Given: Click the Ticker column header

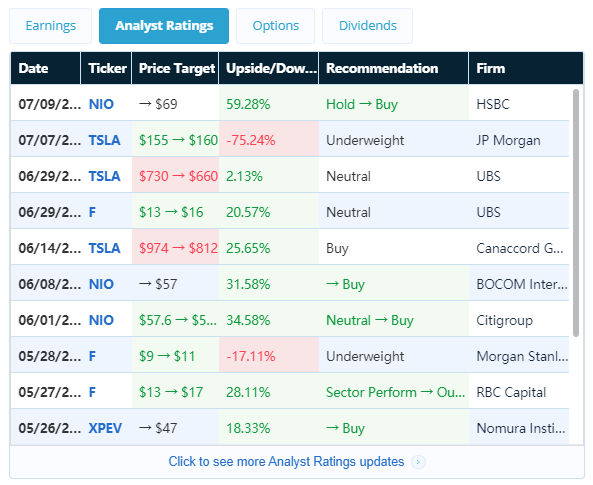Looking at the screenshot, I should tap(106, 68).
